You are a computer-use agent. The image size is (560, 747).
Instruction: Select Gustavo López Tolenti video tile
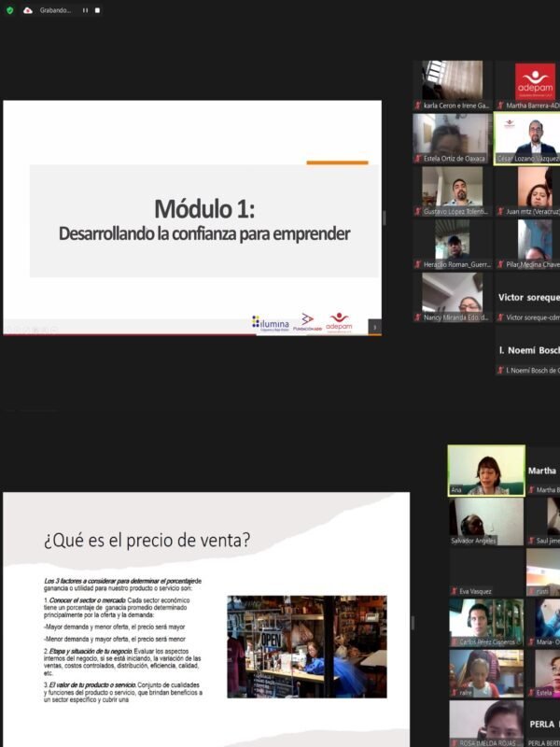tap(453, 191)
